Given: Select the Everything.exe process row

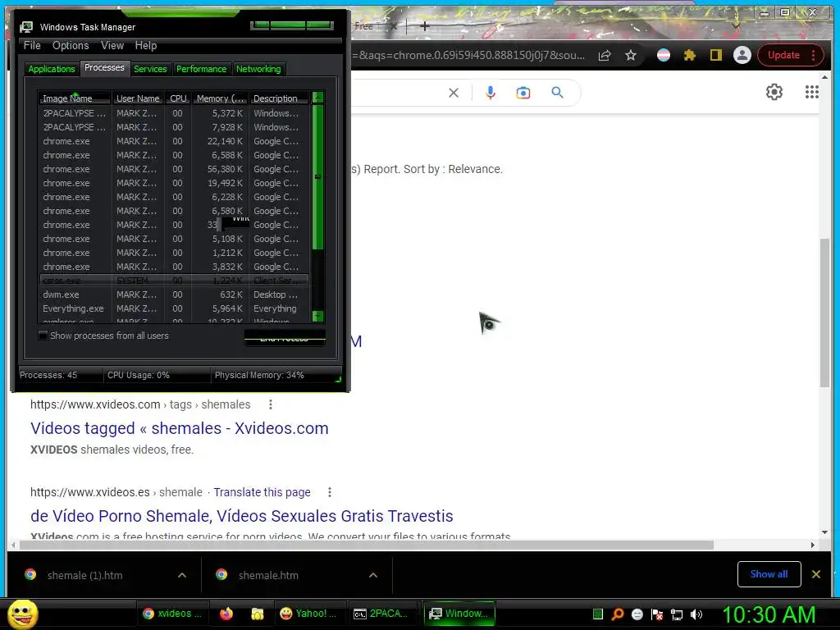Looking at the screenshot, I should [x=174, y=308].
